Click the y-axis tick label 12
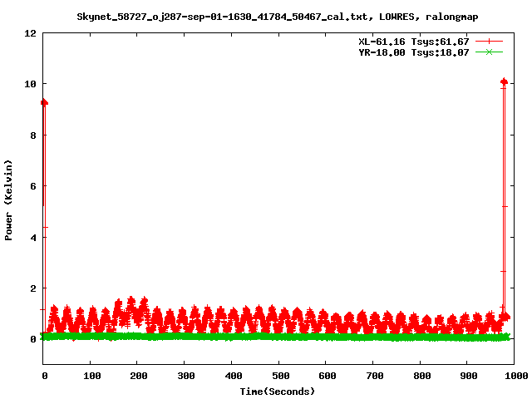Viewport: 532px width, 399px height. (30, 33)
